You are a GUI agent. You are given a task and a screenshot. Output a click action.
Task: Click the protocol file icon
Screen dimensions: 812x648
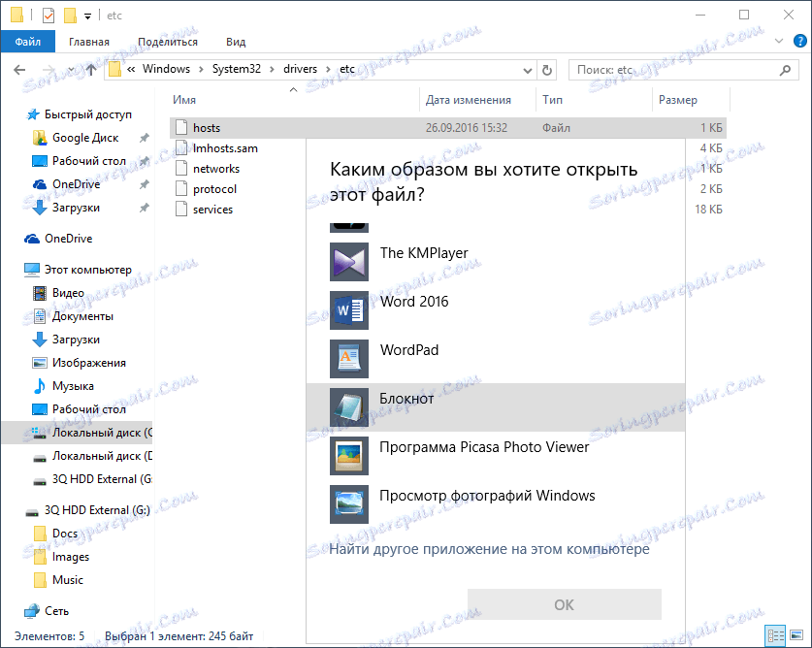(x=181, y=188)
